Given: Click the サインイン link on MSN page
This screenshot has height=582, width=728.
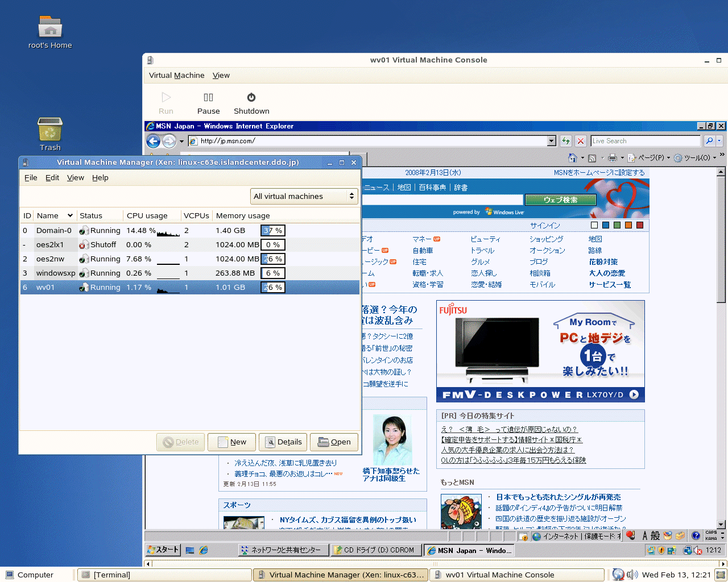Looking at the screenshot, I should click(x=545, y=226).
